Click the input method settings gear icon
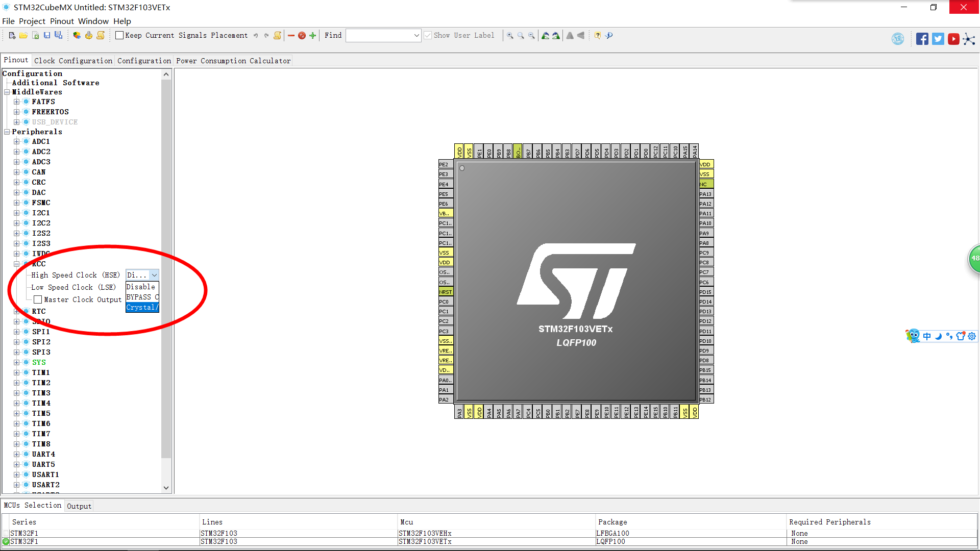 [x=972, y=336]
